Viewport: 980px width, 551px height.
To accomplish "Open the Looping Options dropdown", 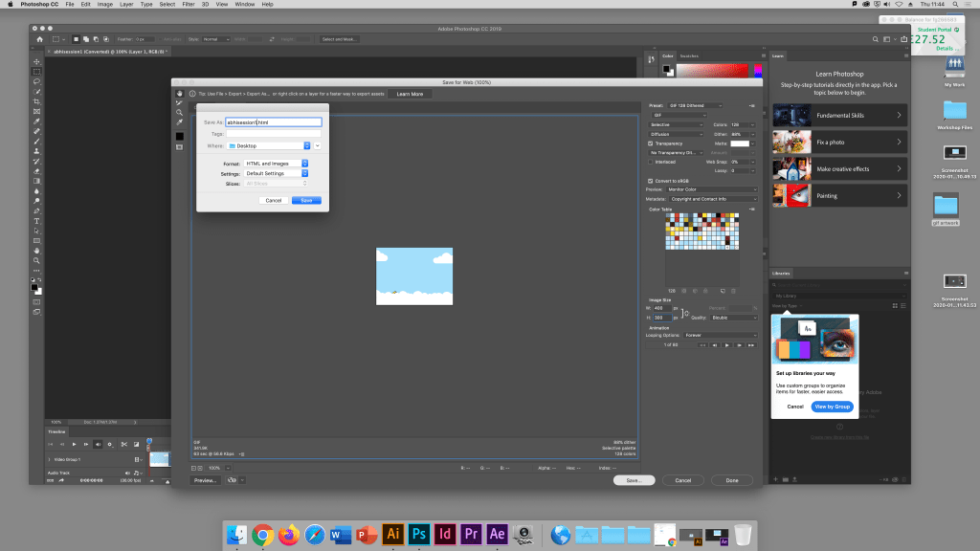I will coord(720,336).
